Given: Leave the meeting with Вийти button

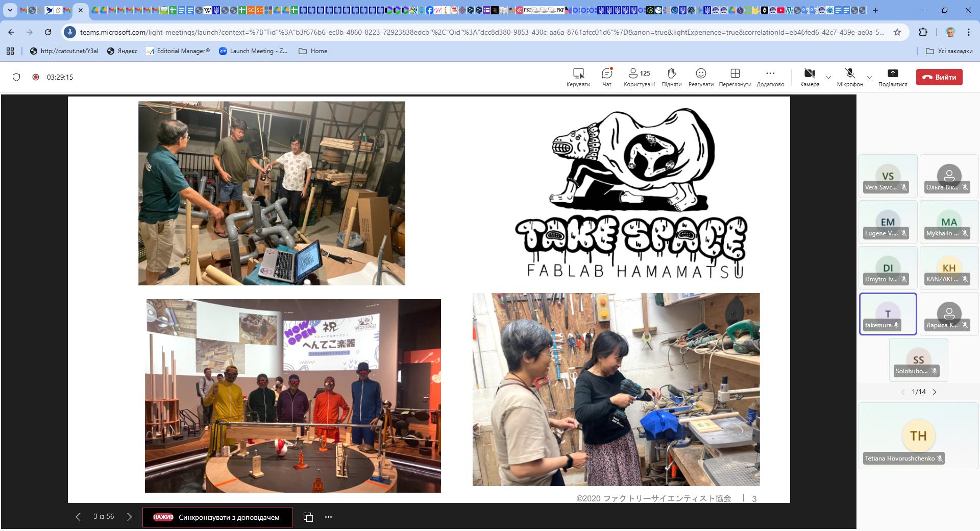Looking at the screenshot, I should (x=939, y=77).
